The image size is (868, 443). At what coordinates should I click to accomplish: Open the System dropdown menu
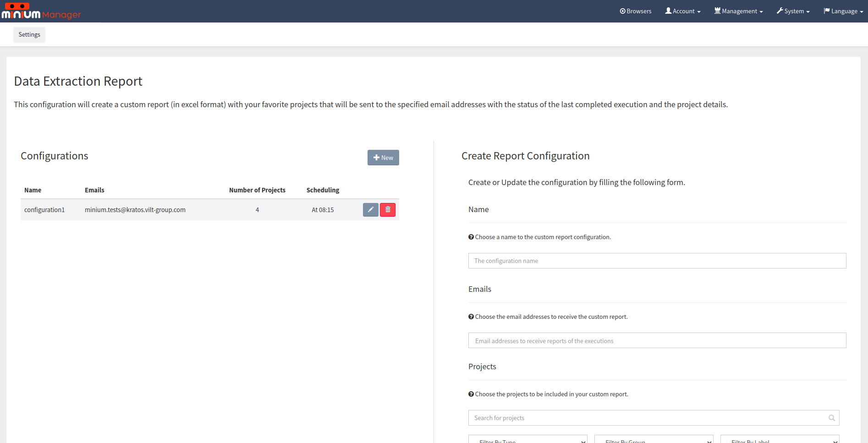click(x=793, y=11)
